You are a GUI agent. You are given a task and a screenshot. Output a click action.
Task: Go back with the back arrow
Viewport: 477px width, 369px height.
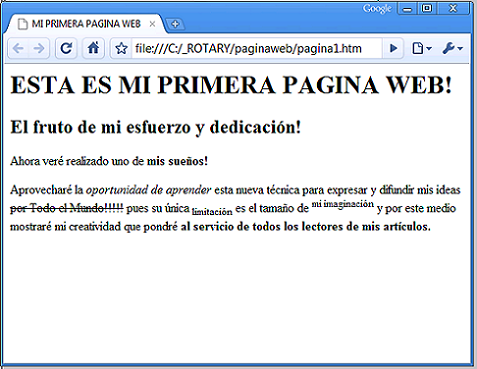tap(18, 49)
